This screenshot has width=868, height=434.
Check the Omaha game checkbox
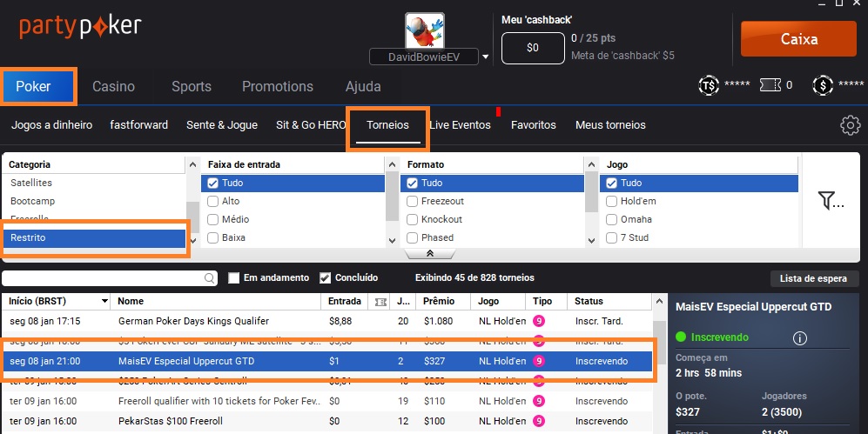coord(612,219)
